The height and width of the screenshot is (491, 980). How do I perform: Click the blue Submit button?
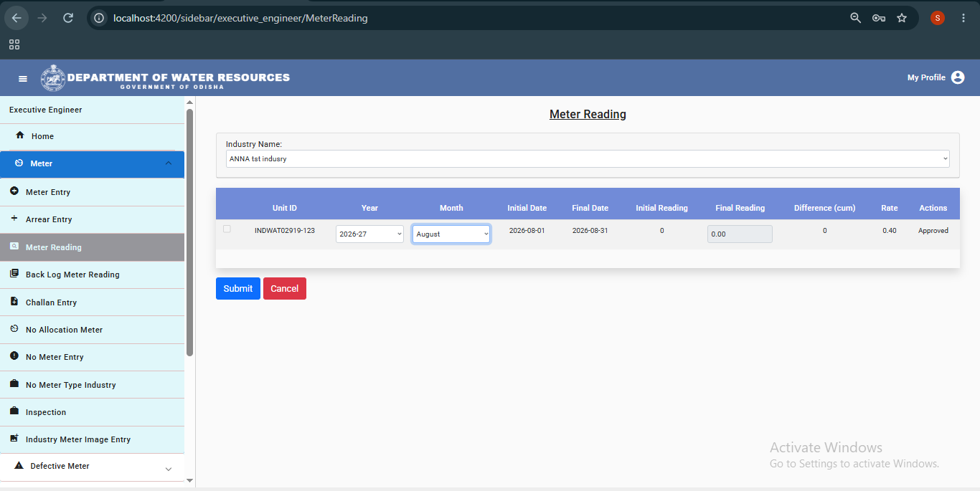238,288
